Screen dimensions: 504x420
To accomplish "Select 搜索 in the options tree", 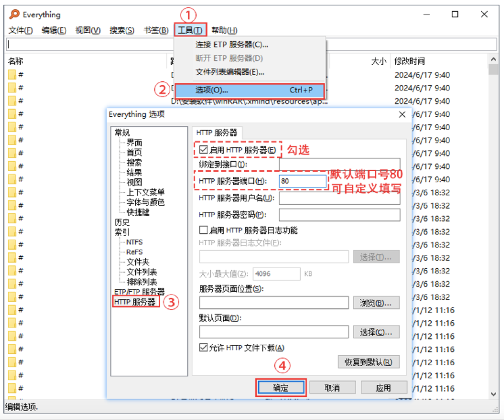I will pyautogui.click(x=134, y=162).
